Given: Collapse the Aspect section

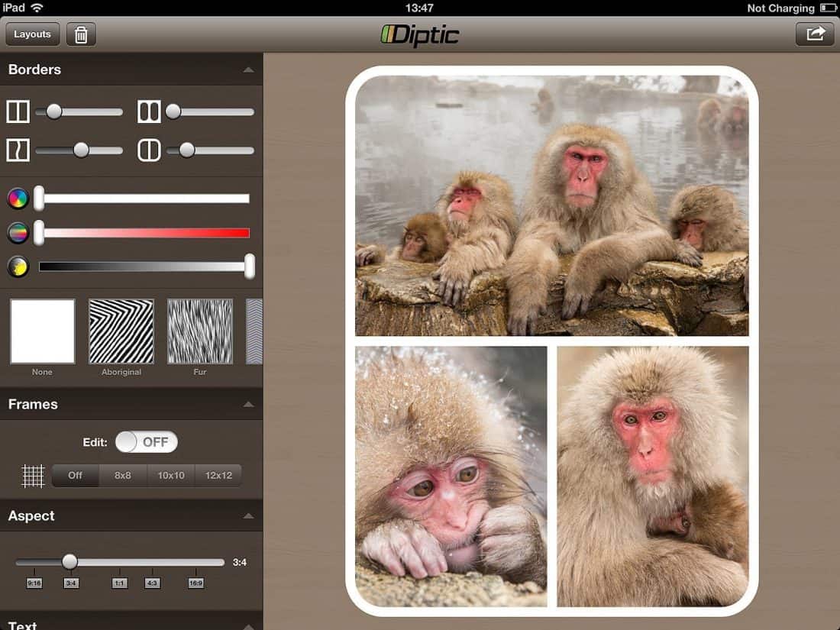Looking at the screenshot, I should (x=247, y=516).
